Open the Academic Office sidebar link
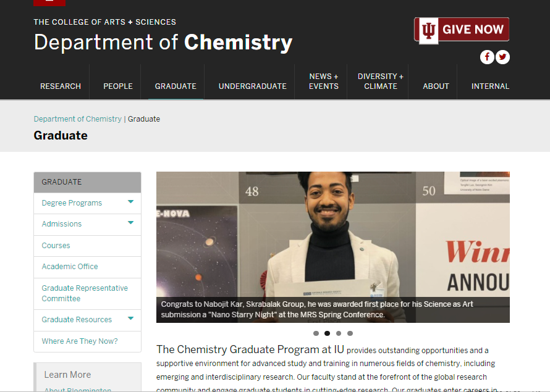This screenshot has width=550, height=392. click(70, 267)
